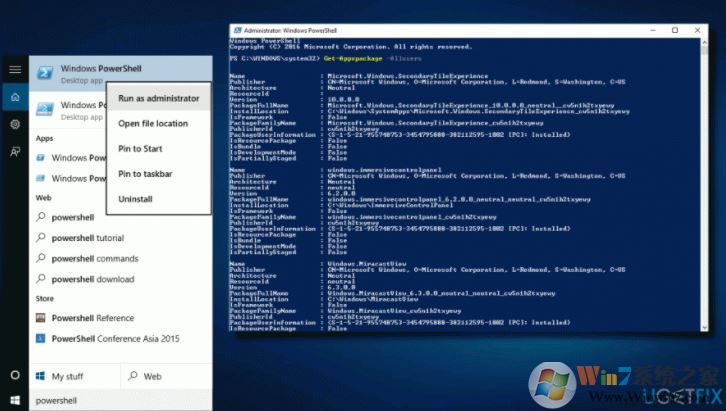Click PowerShell window scroll-down arrow
Screen dimensions: 726x411
704,327
